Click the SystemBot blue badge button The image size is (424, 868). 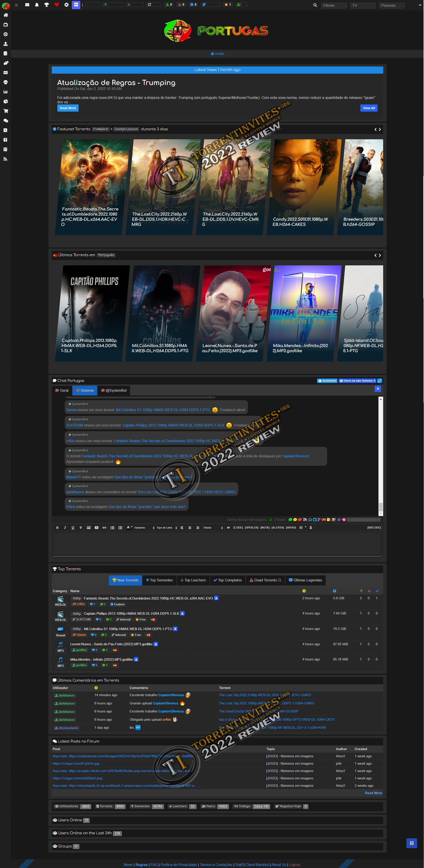tap(327, 381)
